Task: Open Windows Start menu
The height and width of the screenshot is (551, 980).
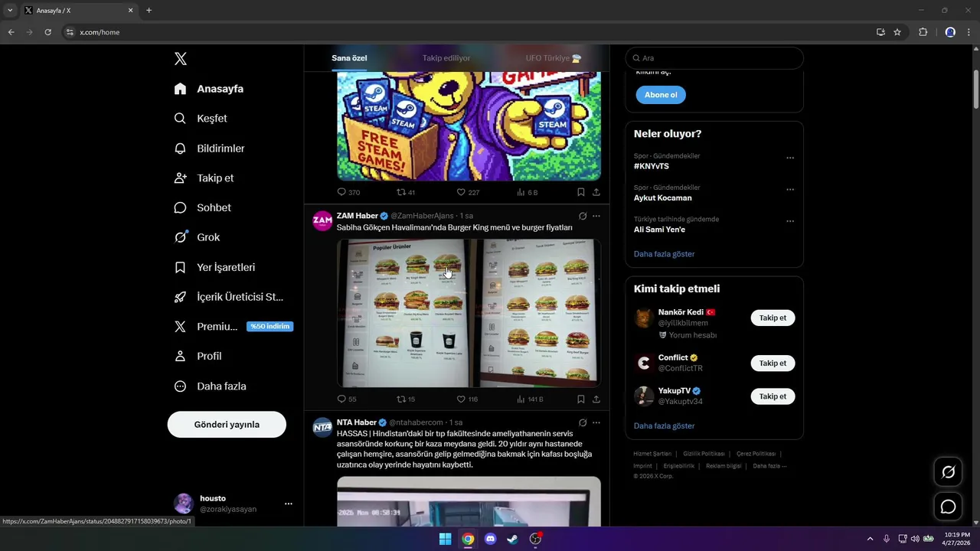Action: pyautogui.click(x=445, y=539)
